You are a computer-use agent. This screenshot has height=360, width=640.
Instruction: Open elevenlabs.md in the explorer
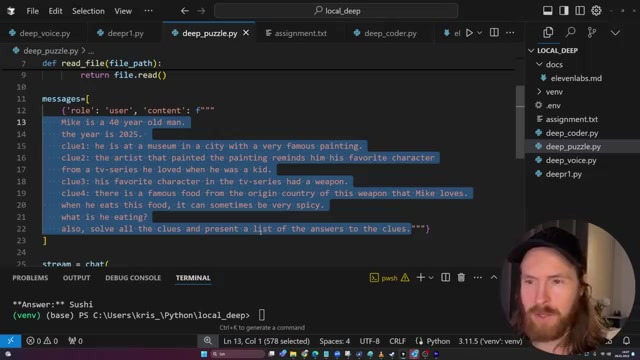(x=576, y=78)
